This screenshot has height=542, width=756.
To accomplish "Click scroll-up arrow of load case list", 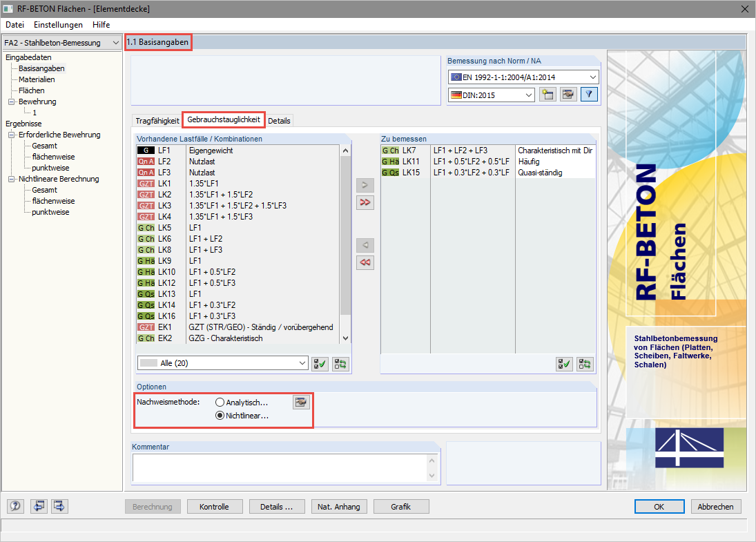I will (x=345, y=151).
